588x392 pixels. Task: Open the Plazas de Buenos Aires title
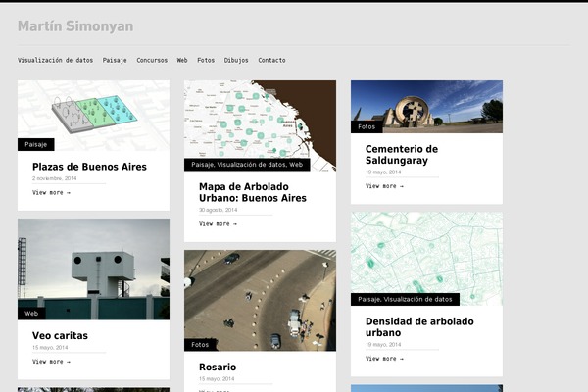(x=89, y=167)
